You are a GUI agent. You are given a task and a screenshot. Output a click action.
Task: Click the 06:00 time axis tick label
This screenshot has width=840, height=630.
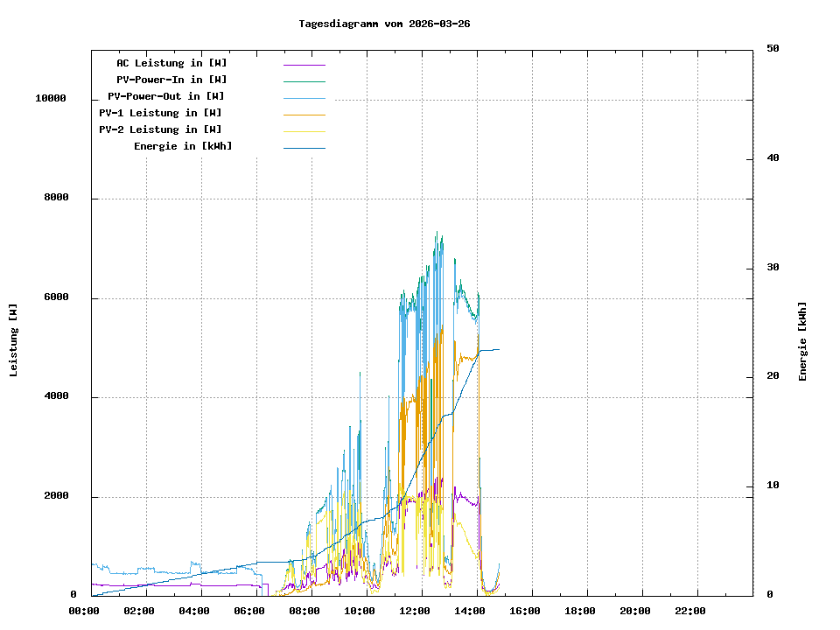click(249, 611)
